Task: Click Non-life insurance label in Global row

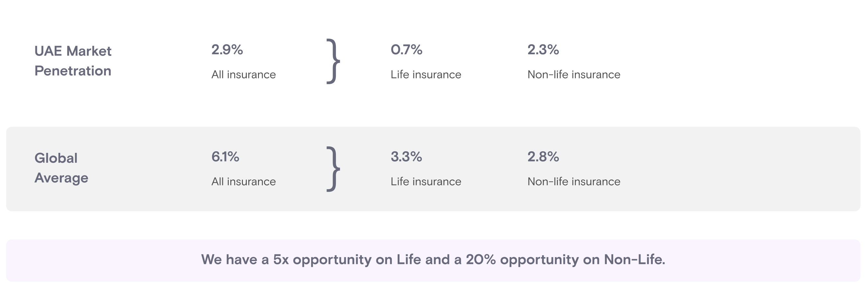Action: 574,182
